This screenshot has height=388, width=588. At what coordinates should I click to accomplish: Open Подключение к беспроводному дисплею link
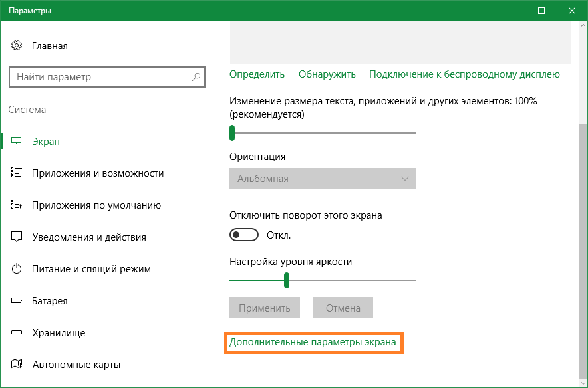(464, 74)
